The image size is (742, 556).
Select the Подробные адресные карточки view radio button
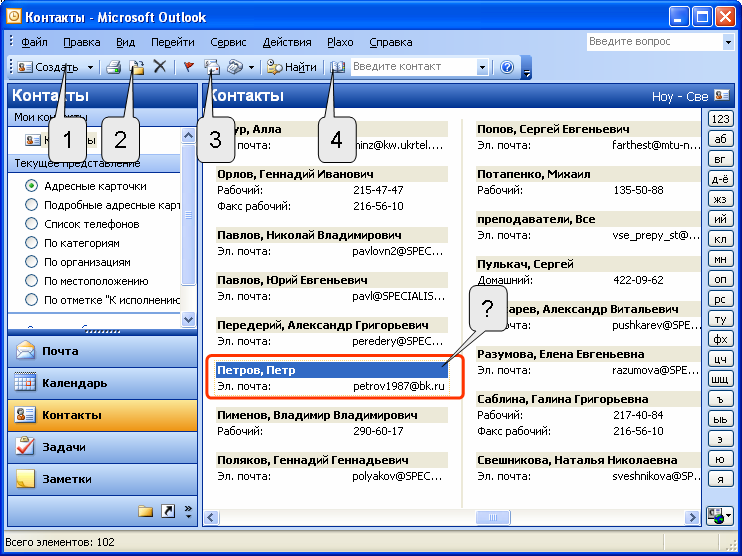[x=31, y=205]
